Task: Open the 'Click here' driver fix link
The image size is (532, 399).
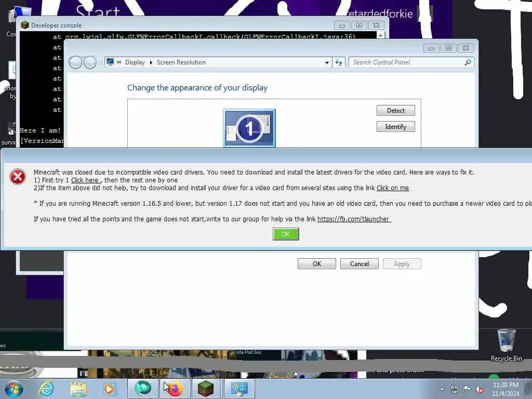Action: (x=85, y=180)
